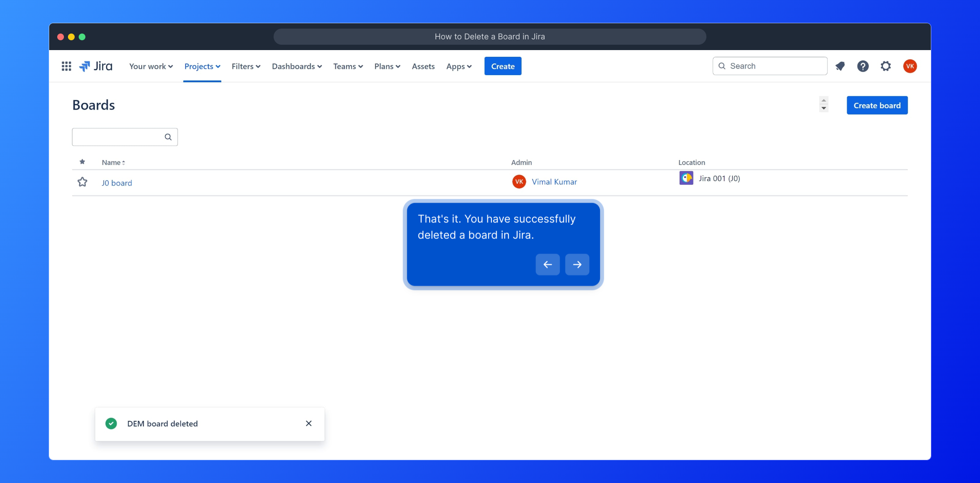
Task: Open the Vimal Kumar admin link
Action: point(554,182)
